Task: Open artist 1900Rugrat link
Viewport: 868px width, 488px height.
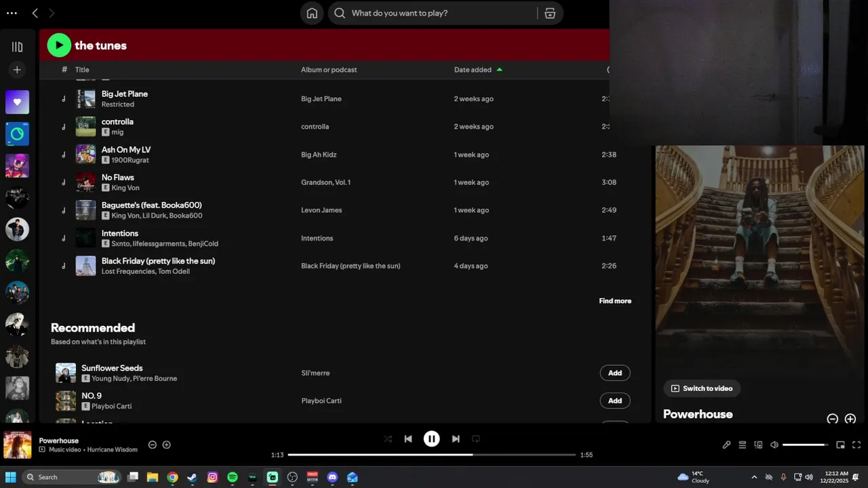Action: pos(130,160)
